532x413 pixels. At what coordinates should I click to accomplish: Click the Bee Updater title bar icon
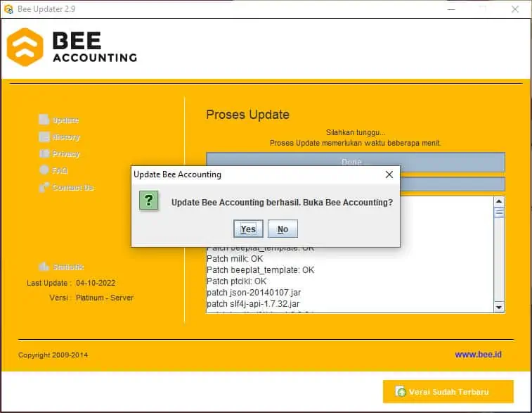pyautogui.click(x=8, y=9)
